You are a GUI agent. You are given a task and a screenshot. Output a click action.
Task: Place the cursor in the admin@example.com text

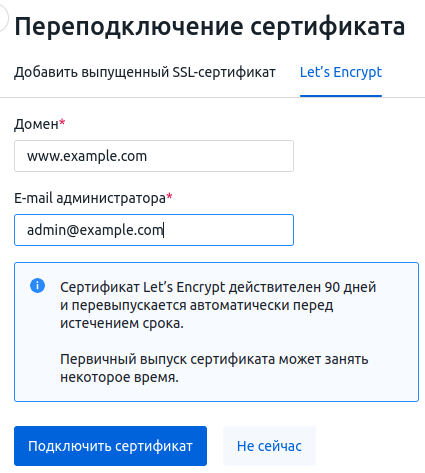point(95,230)
